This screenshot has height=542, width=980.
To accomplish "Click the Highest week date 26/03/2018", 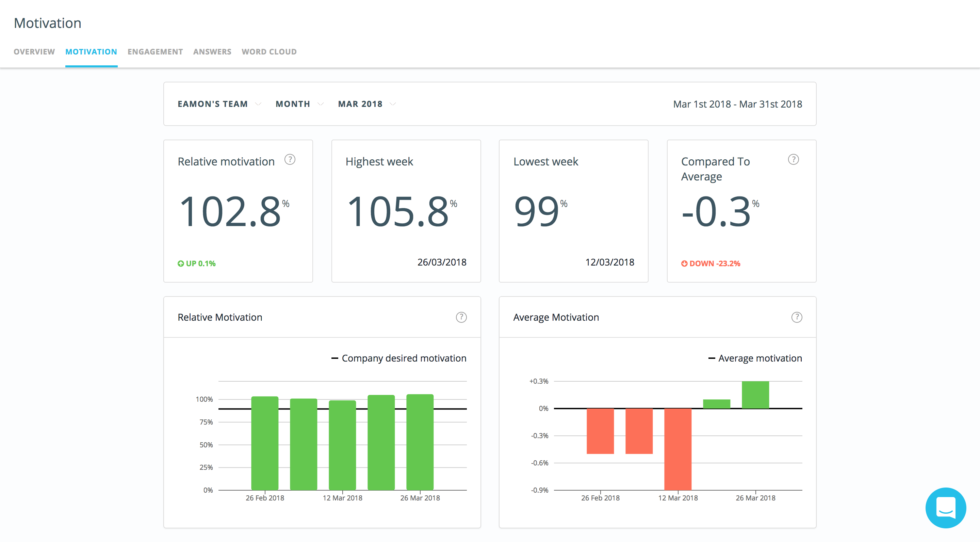I will pos(442,262).
